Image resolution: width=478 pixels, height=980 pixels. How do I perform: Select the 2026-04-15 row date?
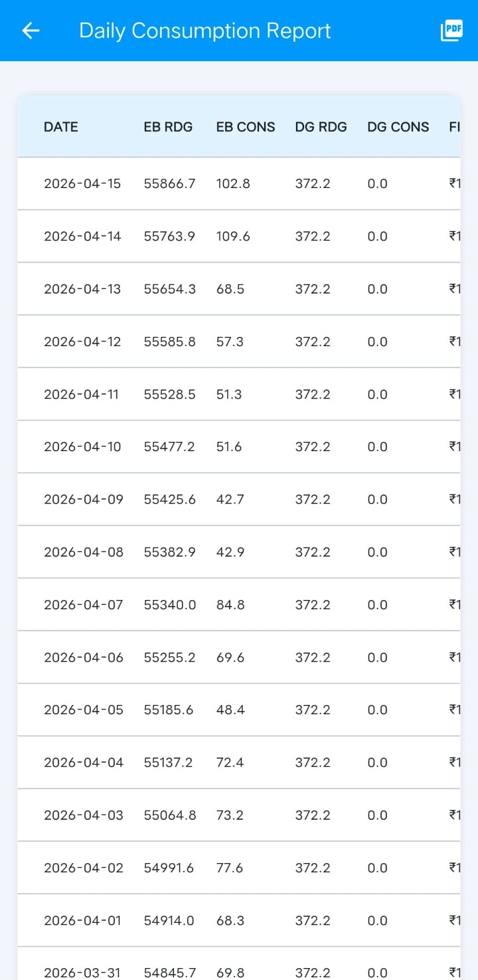pyautogui.click(x=82, y=183)
